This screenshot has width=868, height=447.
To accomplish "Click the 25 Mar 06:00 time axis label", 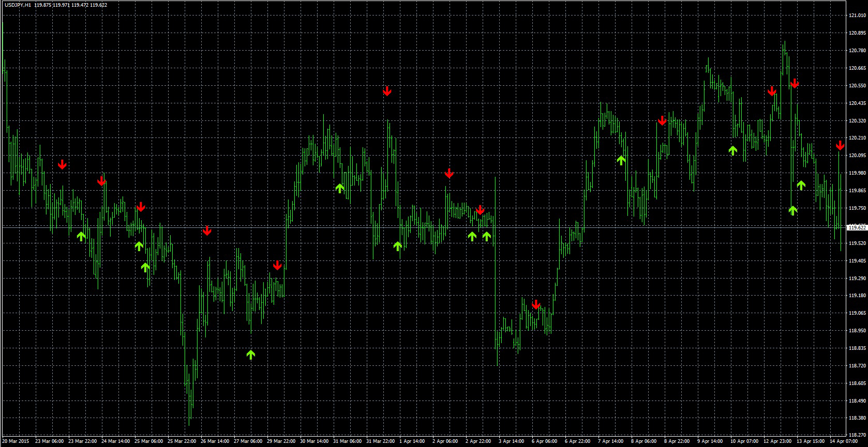I will [x=148, y=441].
